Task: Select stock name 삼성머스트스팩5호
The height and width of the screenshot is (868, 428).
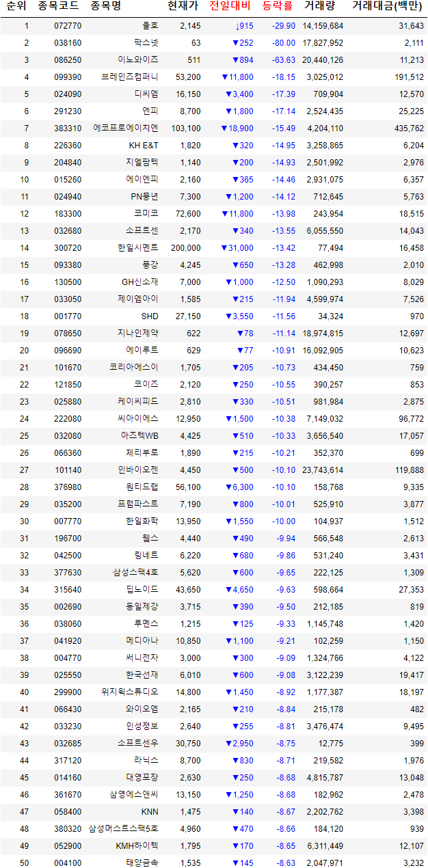Action: 124,829
